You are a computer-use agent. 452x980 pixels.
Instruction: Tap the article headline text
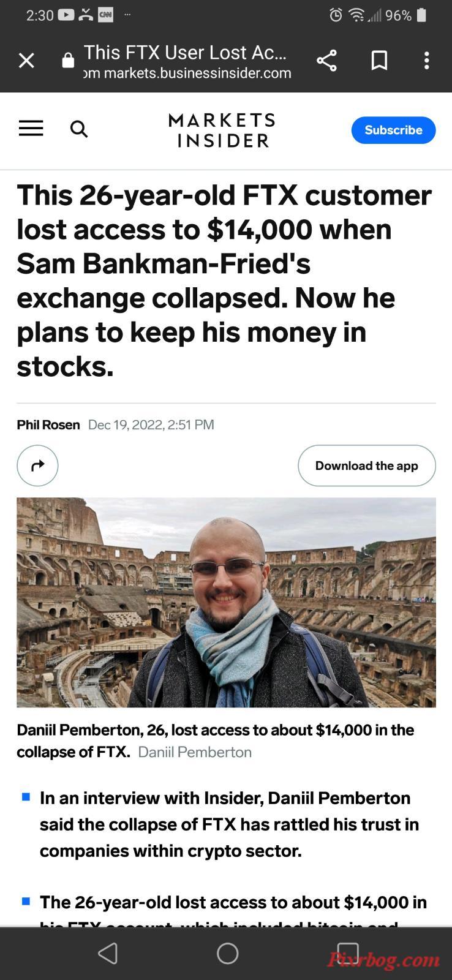click(224, 281)
